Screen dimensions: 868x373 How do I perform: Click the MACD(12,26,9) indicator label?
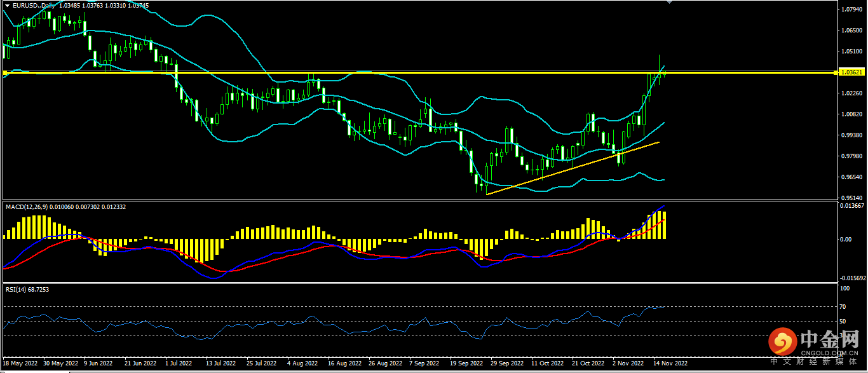click(x=25, y=207)
